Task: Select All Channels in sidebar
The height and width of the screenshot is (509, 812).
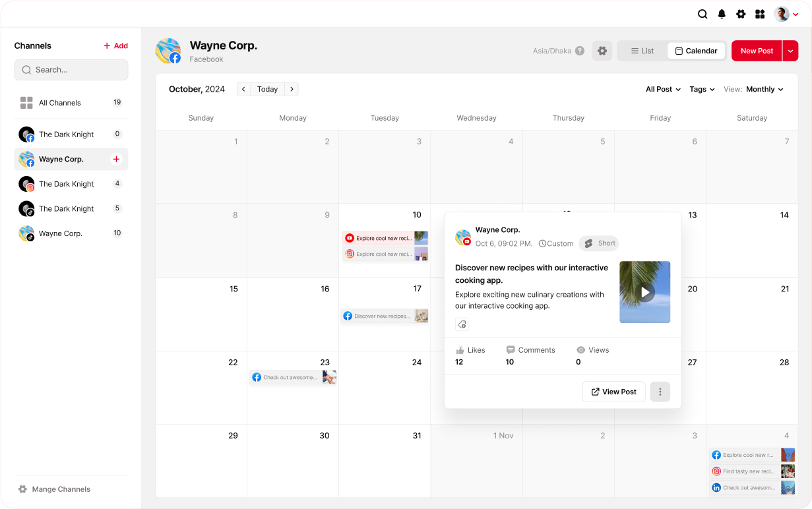Action: pyautogui.click(x=59, y=103)
